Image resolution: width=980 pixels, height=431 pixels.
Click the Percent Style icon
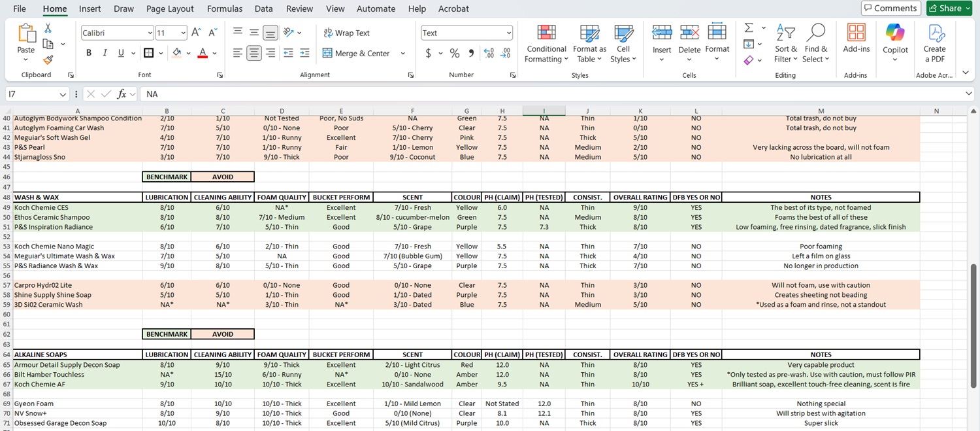pyautogui.click(x=455, y=54)
